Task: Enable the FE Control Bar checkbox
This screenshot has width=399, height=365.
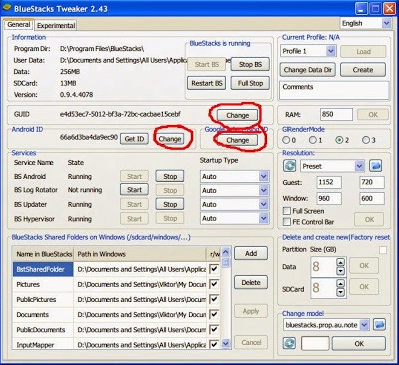Action: click(x=286, y=222)
